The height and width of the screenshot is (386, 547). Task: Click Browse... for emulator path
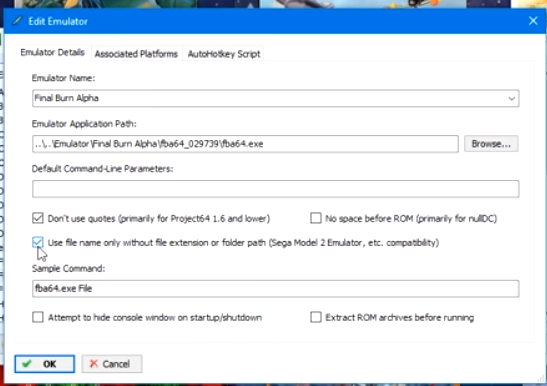491,144
